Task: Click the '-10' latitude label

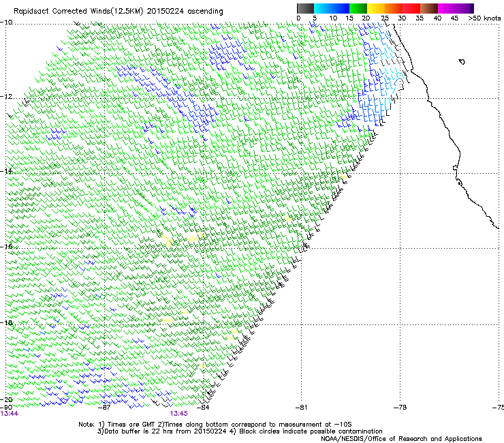Action: tap(6, 22)
